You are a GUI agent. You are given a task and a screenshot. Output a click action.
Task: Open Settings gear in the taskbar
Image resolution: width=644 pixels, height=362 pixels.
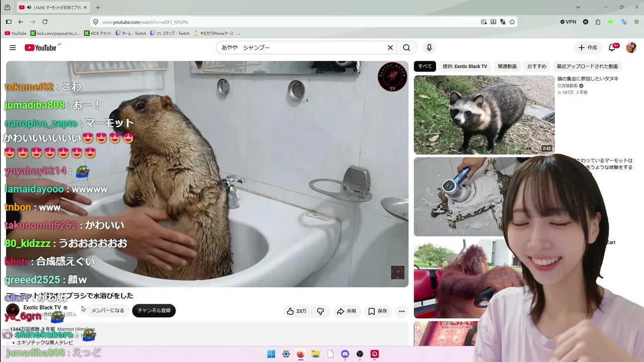[286, 354]
